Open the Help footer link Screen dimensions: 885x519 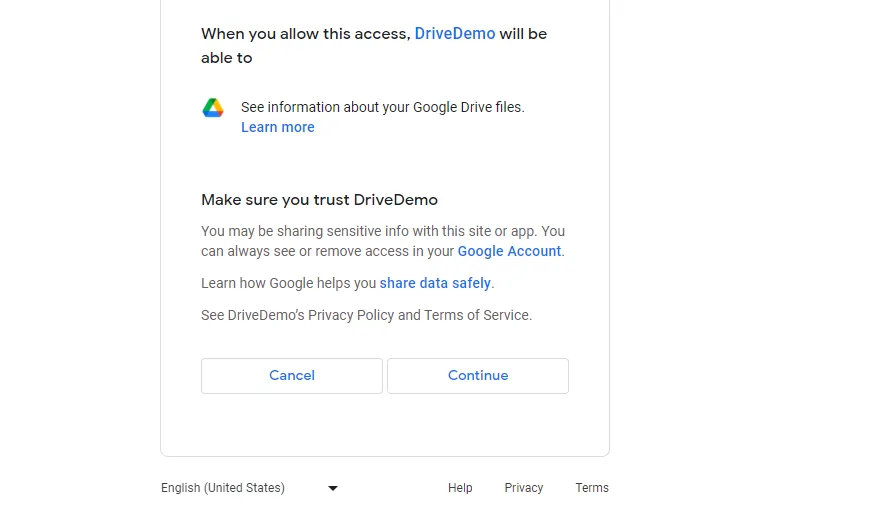460,488
